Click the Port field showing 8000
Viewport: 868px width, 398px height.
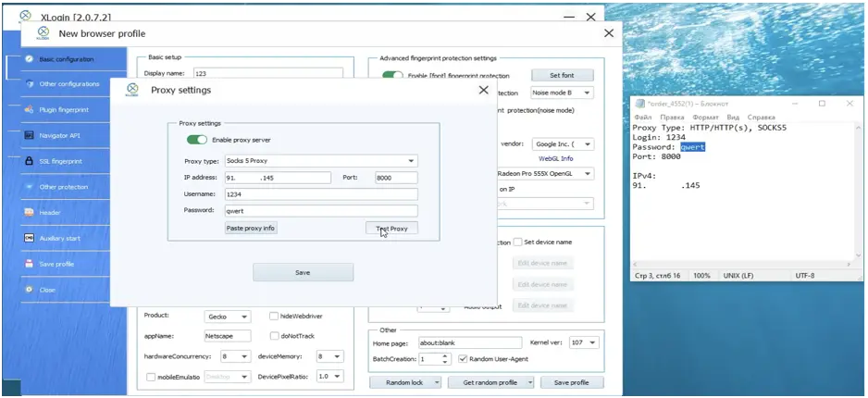[396, 178]
